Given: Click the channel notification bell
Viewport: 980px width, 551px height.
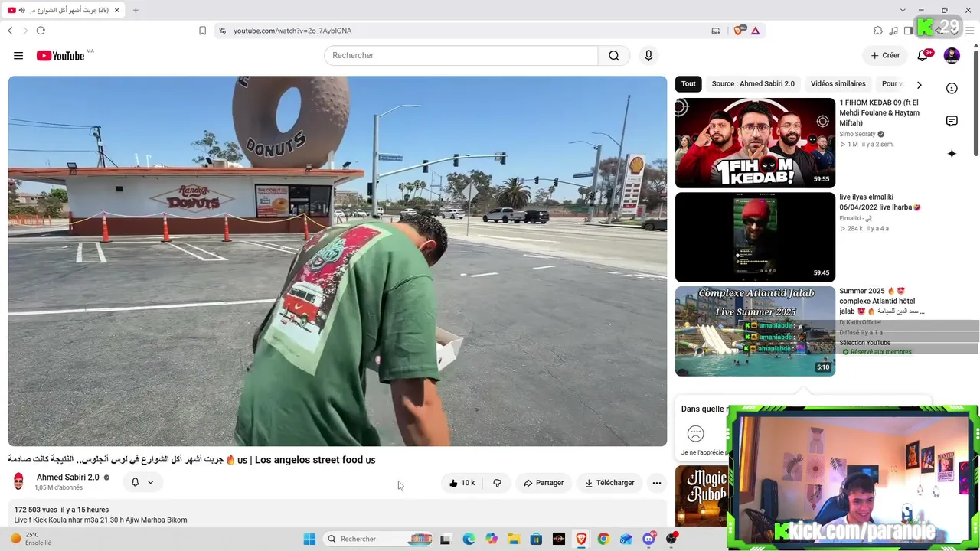Looking at the screenshot, I should point(135,482).
